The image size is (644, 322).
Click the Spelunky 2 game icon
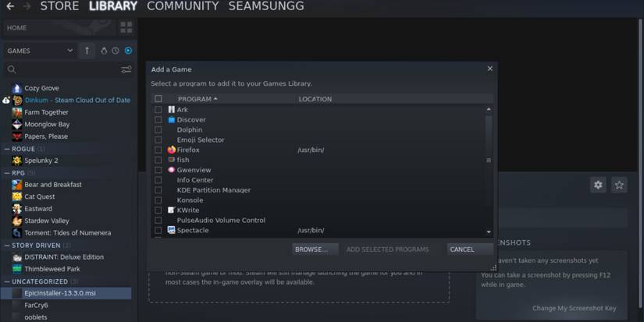[17, 161]
